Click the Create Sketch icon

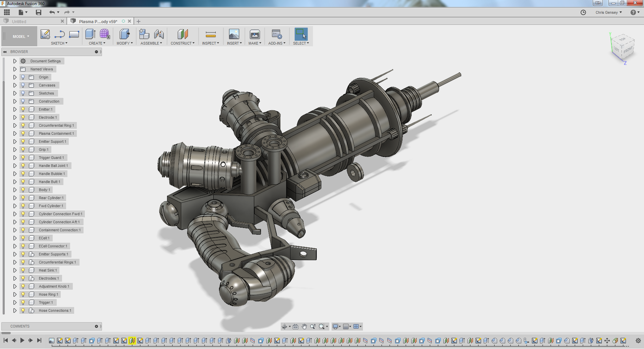(x=45, y=34)
